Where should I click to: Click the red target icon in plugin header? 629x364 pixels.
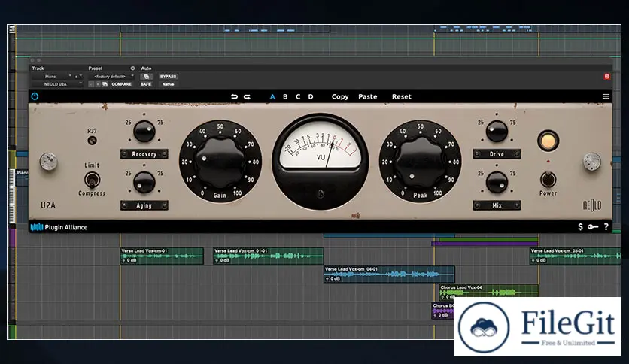607,77
